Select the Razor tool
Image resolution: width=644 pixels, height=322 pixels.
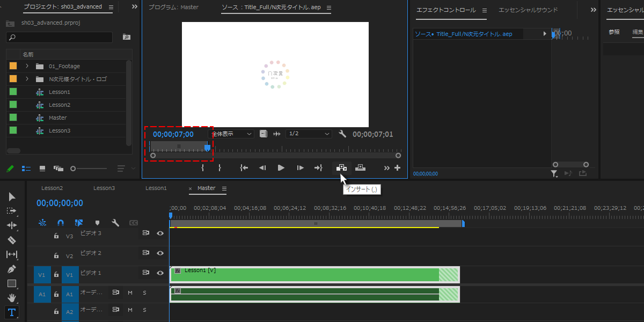tap(12, 240)
